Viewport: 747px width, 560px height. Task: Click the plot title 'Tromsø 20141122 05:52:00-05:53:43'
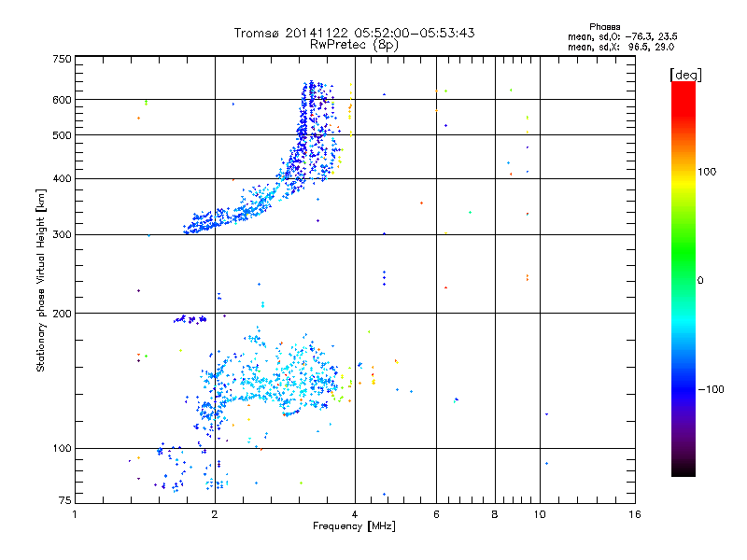point(354,33)
